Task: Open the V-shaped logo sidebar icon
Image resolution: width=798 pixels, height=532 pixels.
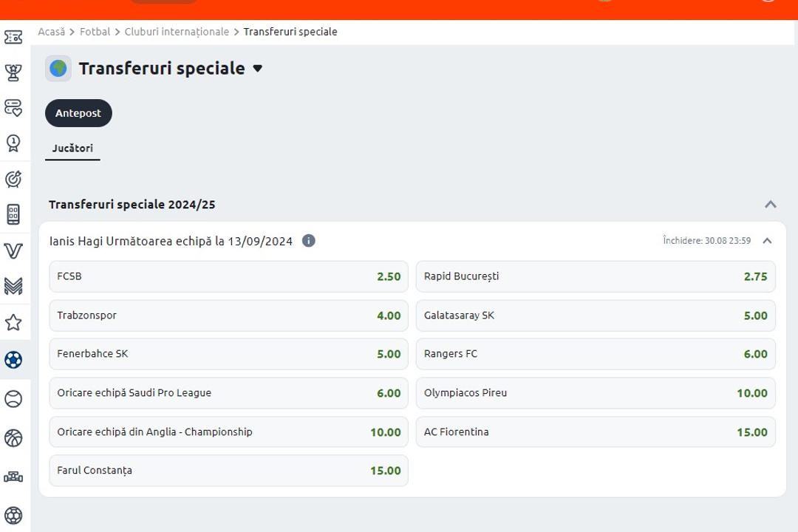Action: [x=13, y=250]
